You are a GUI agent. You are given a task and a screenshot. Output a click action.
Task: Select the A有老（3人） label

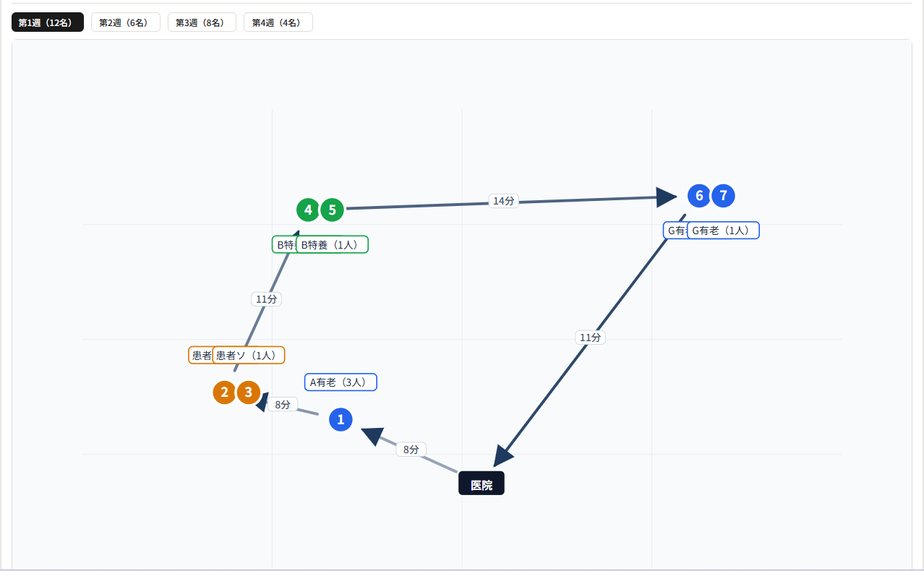click(x=341, y=382)
